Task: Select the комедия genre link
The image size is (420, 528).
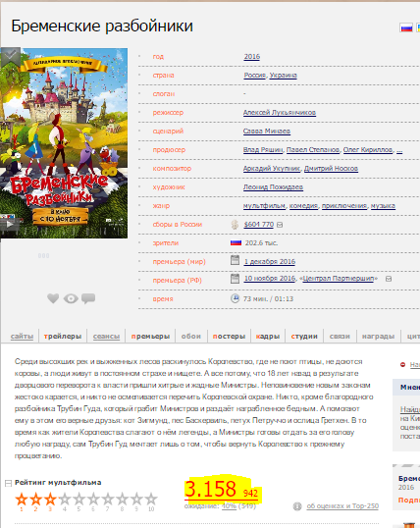Action: (303, 206)
